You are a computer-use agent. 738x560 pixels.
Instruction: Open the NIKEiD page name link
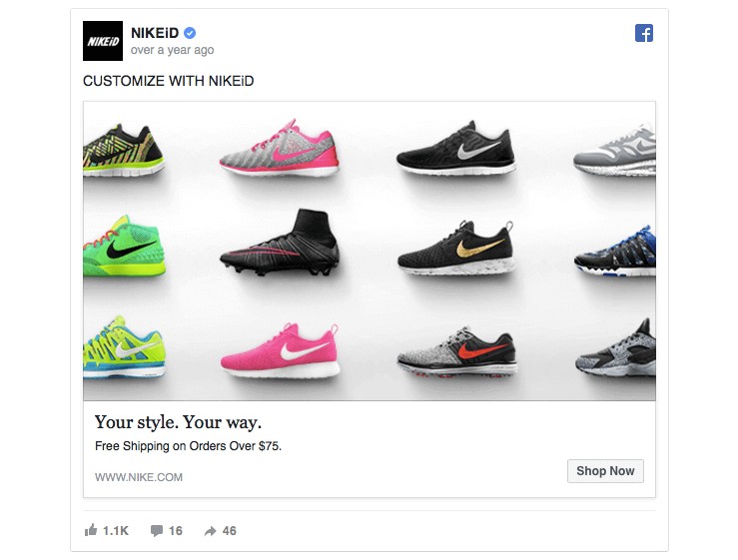point(155,33)
